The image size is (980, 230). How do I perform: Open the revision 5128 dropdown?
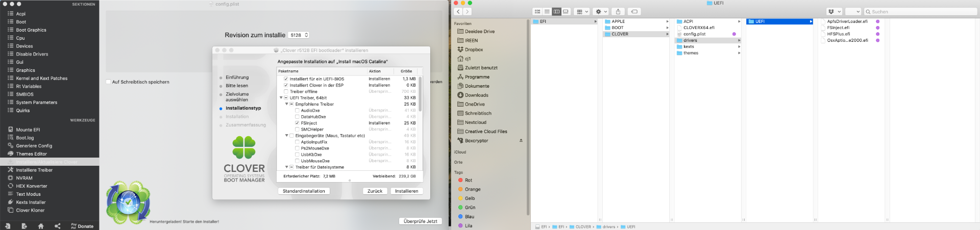tap(299, 35)
